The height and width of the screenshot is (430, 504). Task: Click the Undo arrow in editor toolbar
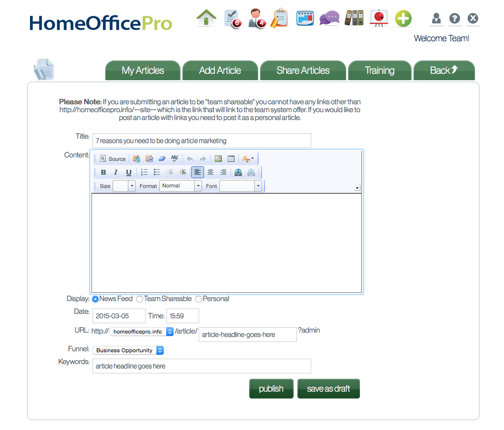click(190, 158)
